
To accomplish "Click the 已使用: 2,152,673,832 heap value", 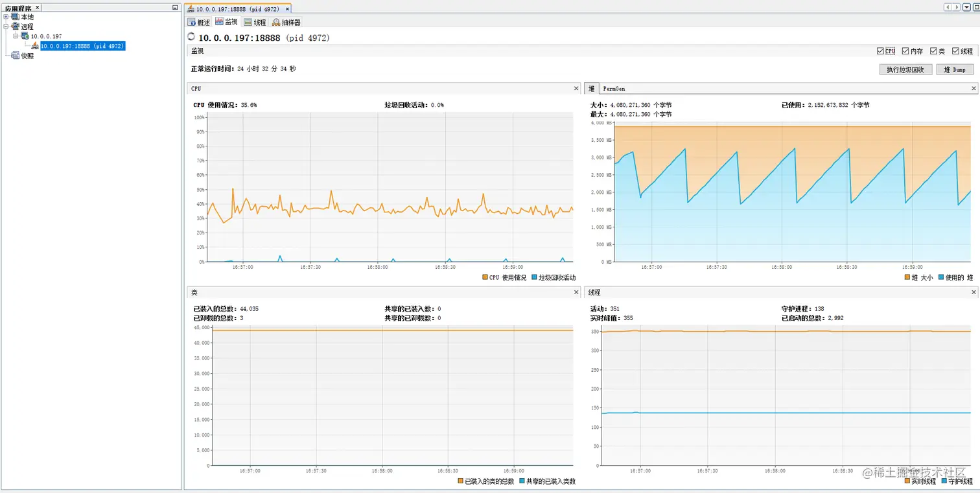I will tap(826, 104).
